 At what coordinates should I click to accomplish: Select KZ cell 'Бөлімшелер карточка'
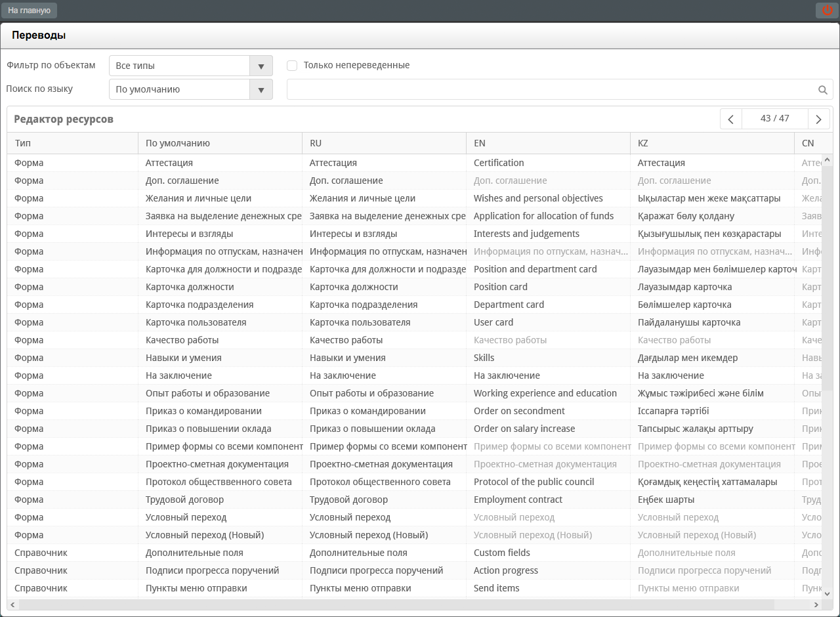(713, 305)
